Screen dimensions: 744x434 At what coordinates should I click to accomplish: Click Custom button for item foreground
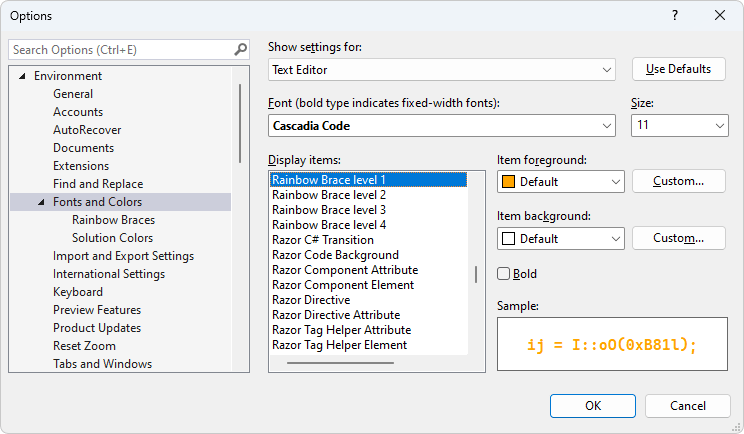[679, 181]
